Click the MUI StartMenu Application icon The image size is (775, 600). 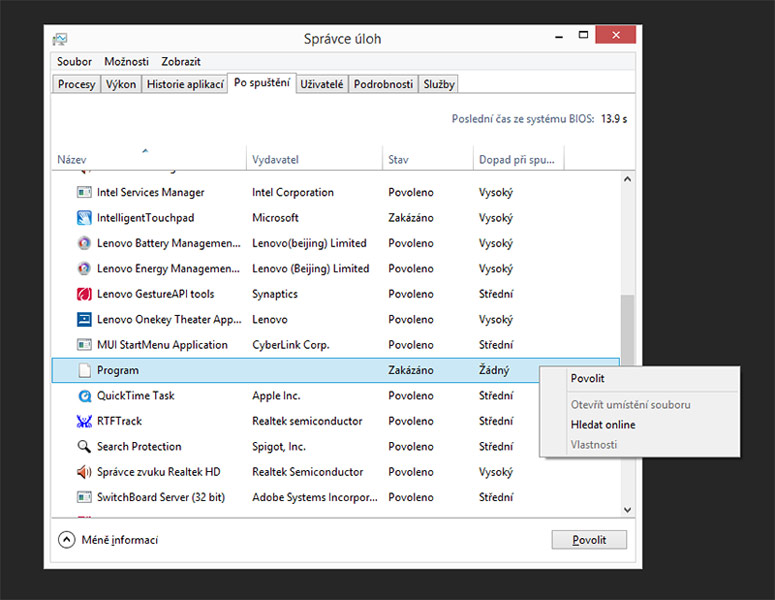84,344
